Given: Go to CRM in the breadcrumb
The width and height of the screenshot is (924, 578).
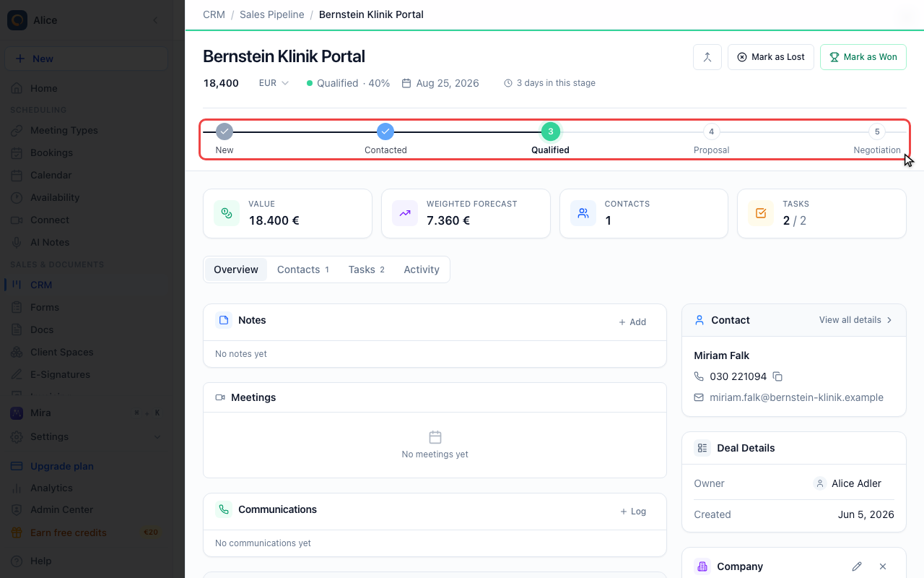Looking at the screenshot, I should [x=214, y=14].
